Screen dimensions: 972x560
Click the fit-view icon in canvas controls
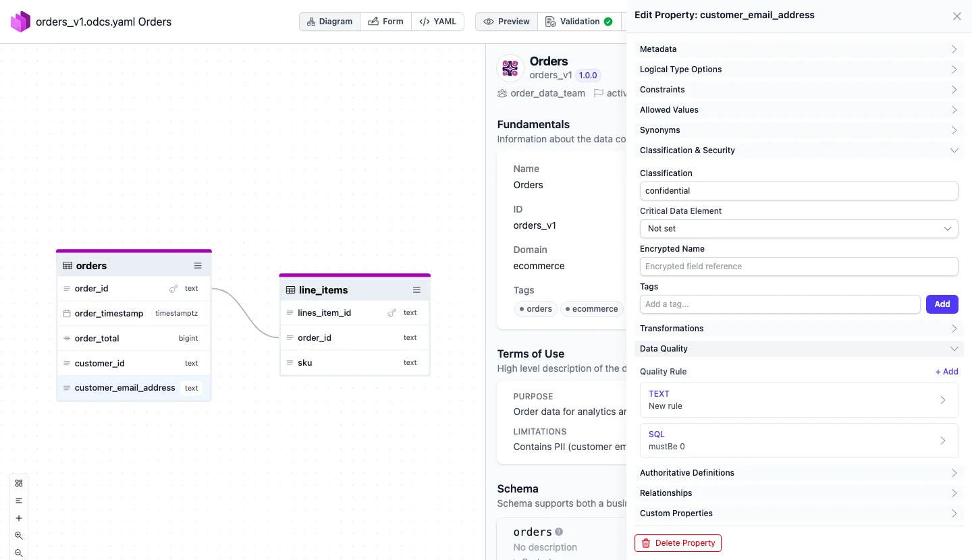tap(19, 483)
